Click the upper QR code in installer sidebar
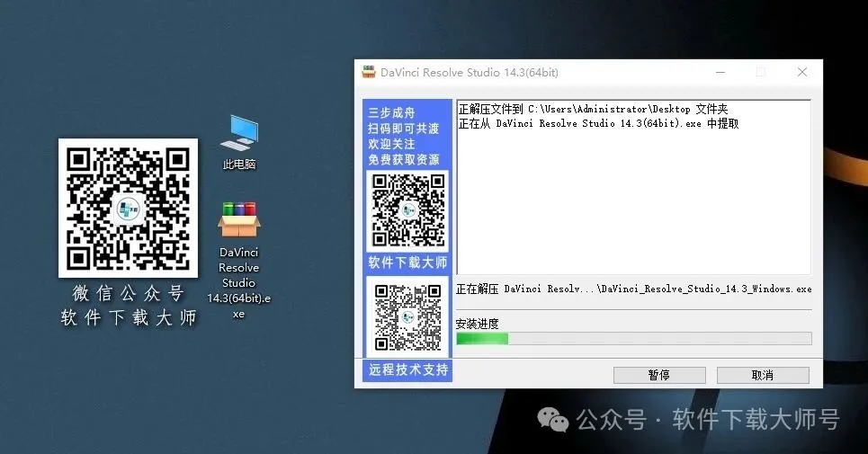The height and width of the screenshot is (454, 868). tap(408, 210)
